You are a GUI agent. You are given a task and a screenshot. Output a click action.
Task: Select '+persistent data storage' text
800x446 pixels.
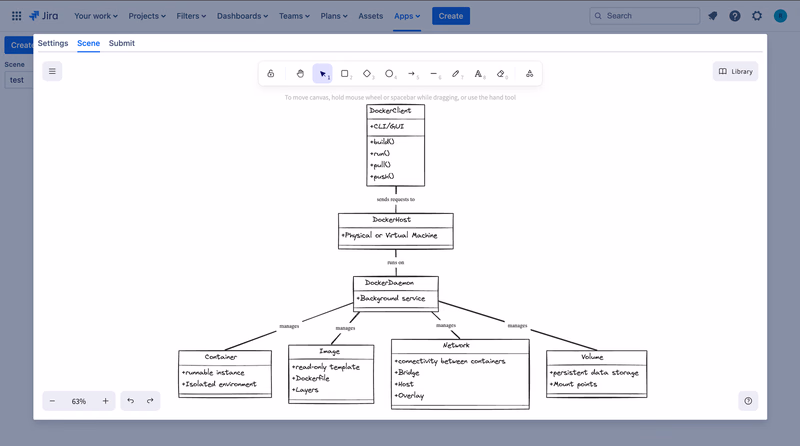tap(594, 373)
